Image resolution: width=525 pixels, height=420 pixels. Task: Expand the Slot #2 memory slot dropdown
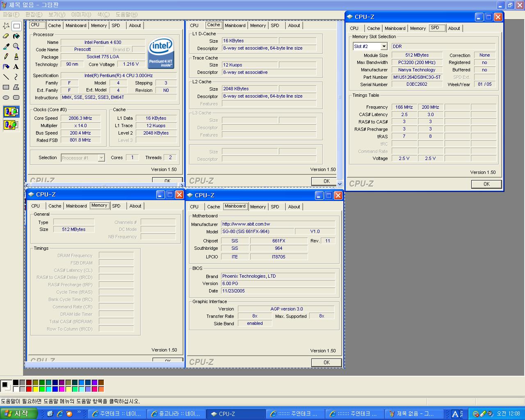point(384,46)
